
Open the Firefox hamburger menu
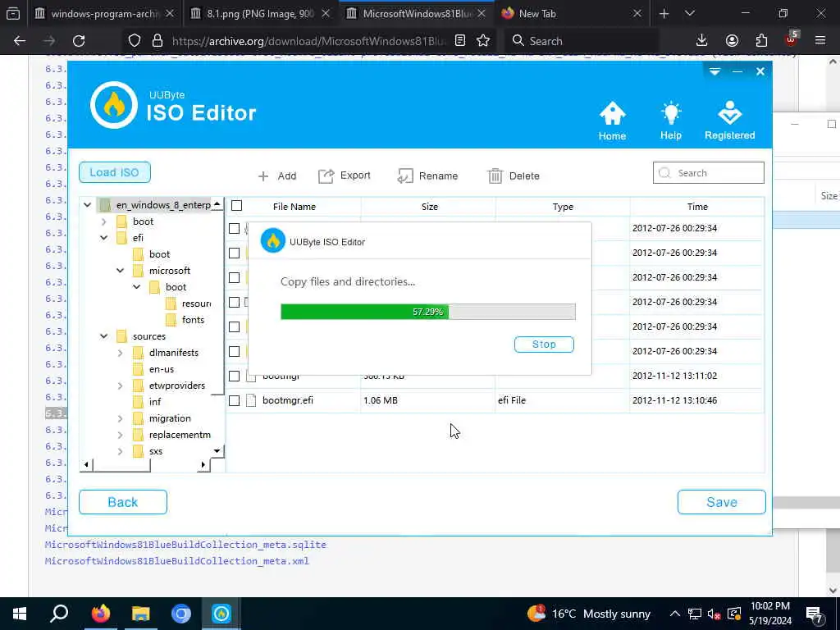820,41
